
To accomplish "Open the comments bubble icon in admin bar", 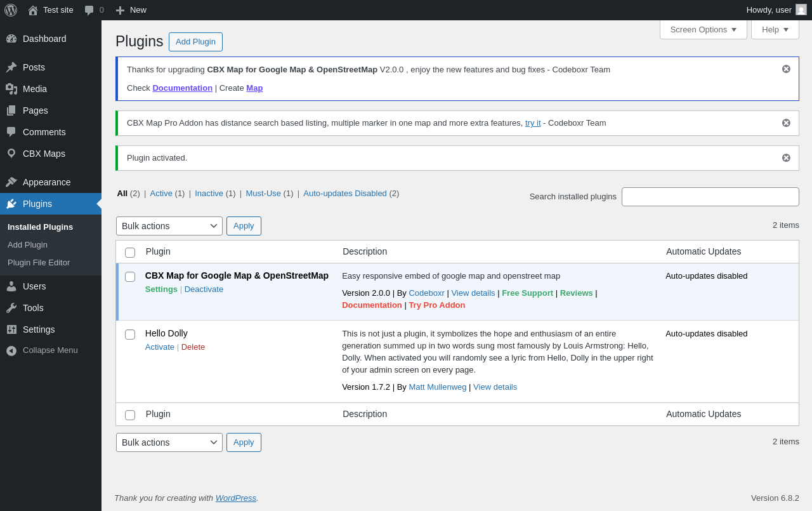I will (x=89, y=10).
